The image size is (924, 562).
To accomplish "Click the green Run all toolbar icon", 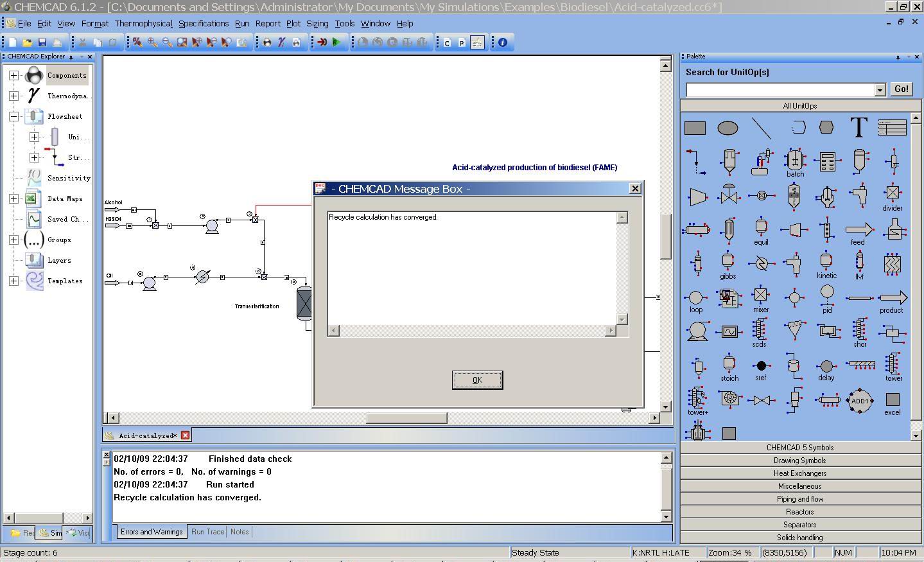I will [336, 42].
